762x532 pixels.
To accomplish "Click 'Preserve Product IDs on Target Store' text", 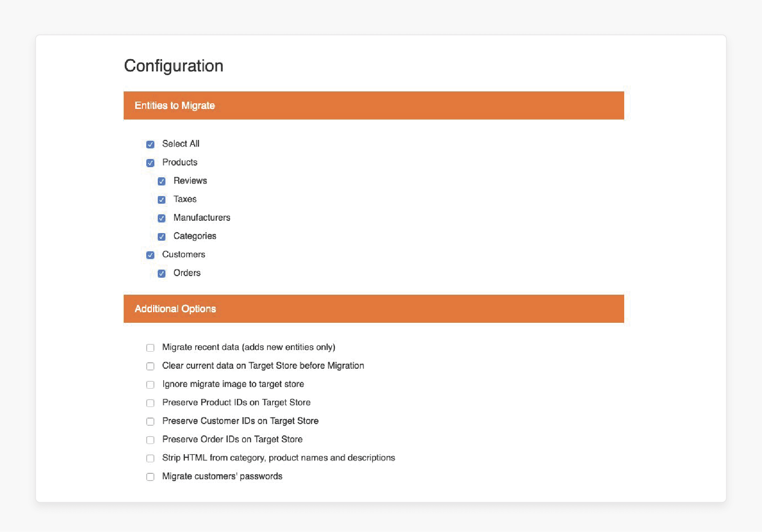I will (236, 402).
